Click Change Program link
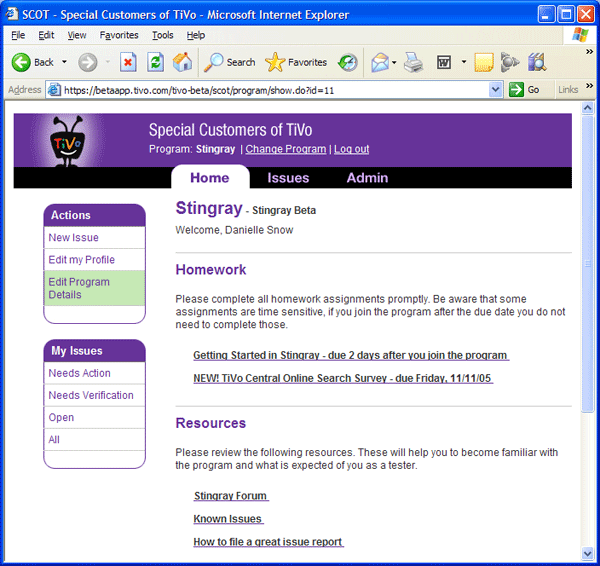600x566 pixels. 285,149
